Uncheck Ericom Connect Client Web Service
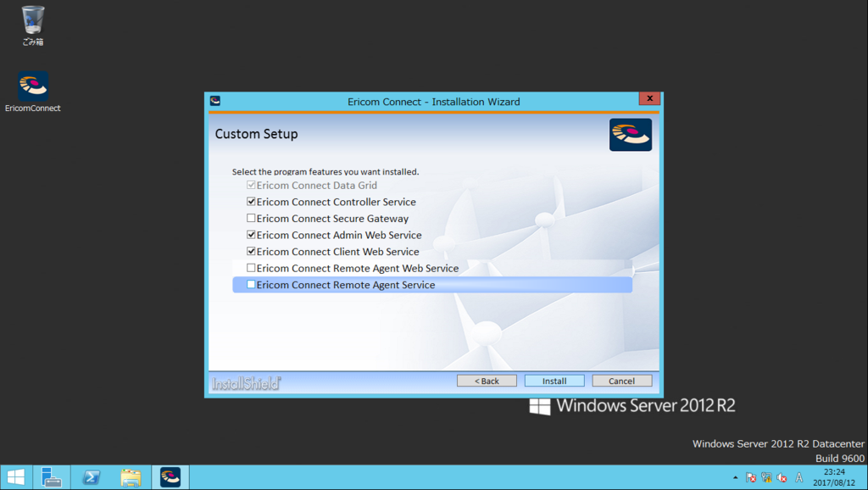868x490 pixels. click(x=251, y=252)
